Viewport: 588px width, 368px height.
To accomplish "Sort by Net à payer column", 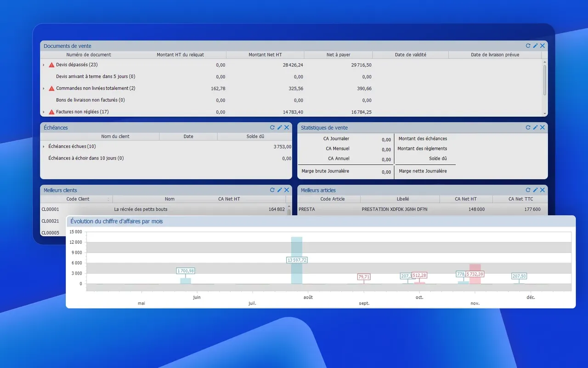I will click(339, 55).
